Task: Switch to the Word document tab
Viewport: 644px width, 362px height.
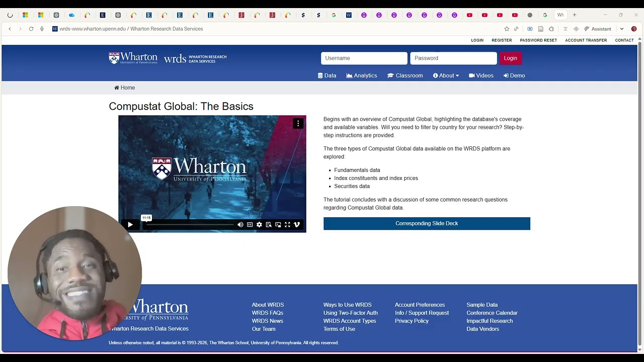Action: click(349, 15)
